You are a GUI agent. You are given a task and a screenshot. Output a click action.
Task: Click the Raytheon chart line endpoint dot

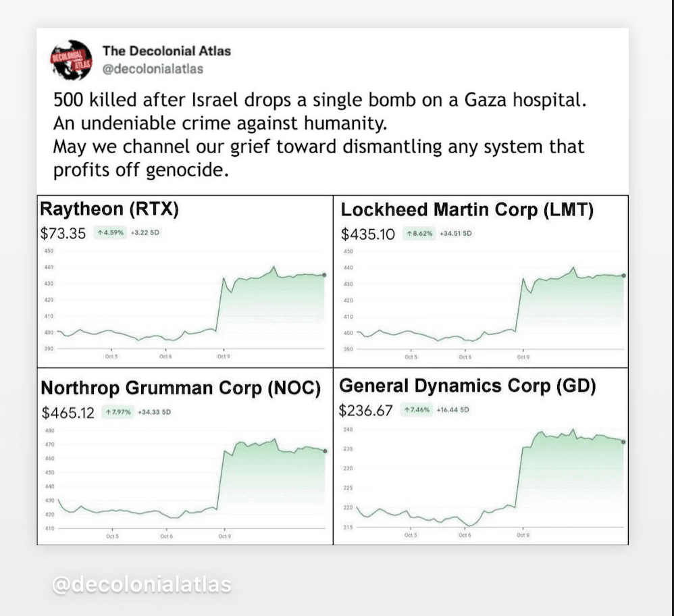[324, 275]
